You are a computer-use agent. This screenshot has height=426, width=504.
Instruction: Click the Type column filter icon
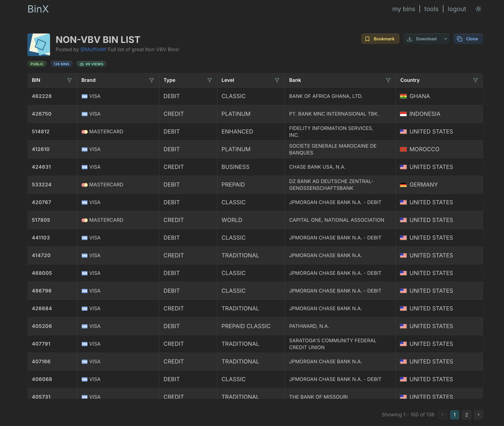coord(210,80)
